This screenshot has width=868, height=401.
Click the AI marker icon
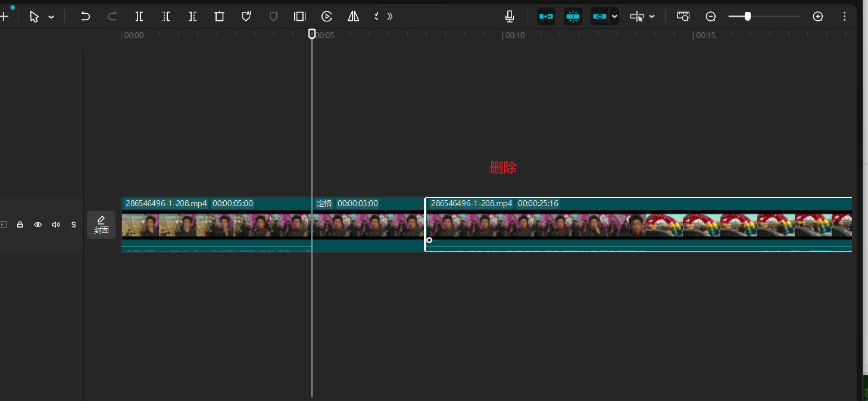246,17
